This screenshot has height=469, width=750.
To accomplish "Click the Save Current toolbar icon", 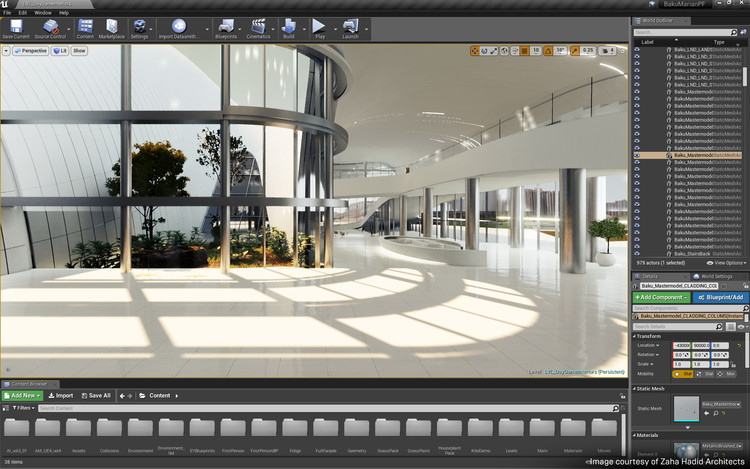I will [15, 25].
